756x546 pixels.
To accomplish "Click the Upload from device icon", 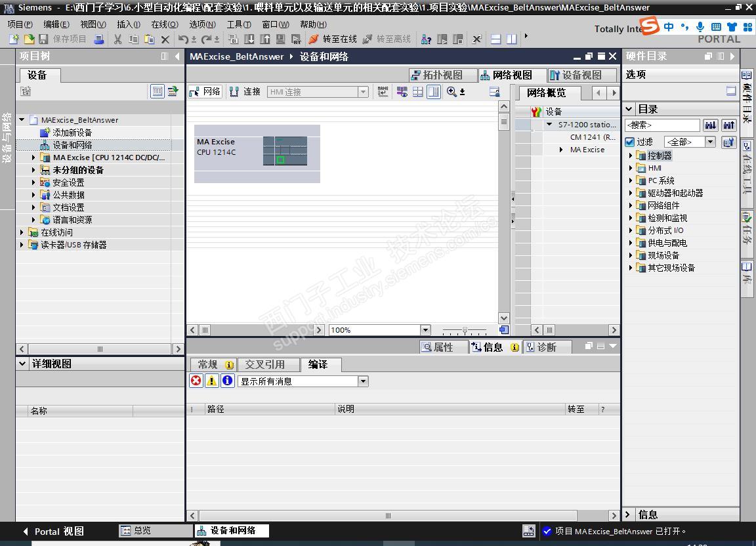I will tap(264, 39).
